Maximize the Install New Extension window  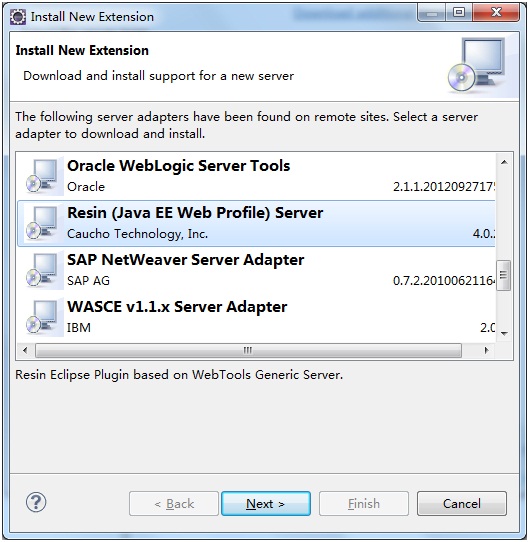(x=459, y=12)
